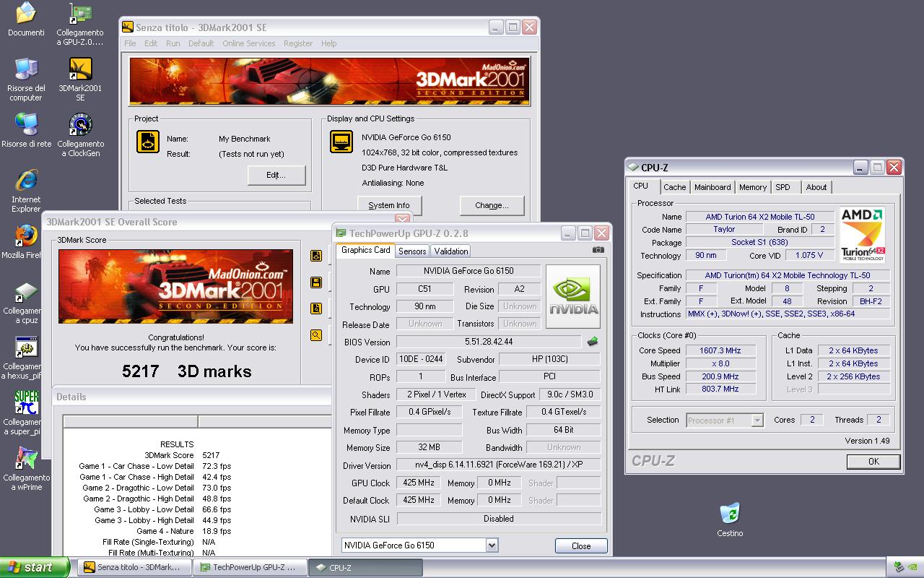Switch to the Mainboard tab in CPU-Z
The height and width of the screenshot is (578, 924).
pyautogui.click(x=712, y=187)
